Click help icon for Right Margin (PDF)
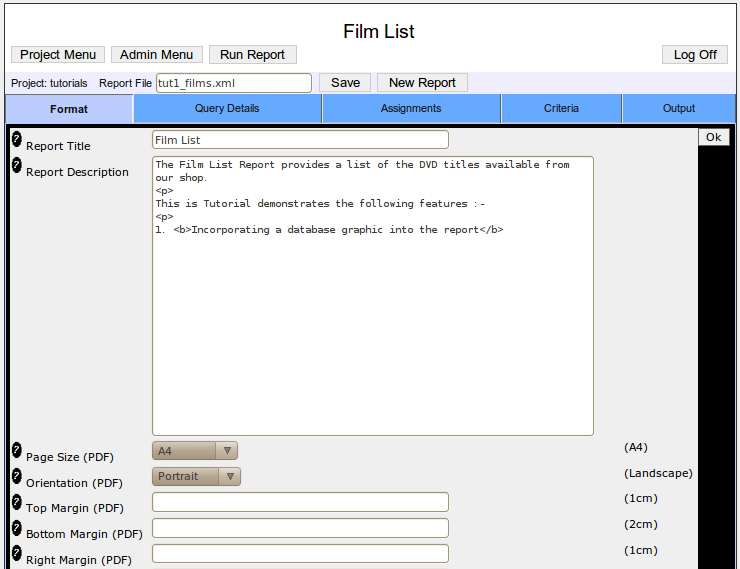The height and width of the screenshot is (569, 740). (17, 553)
